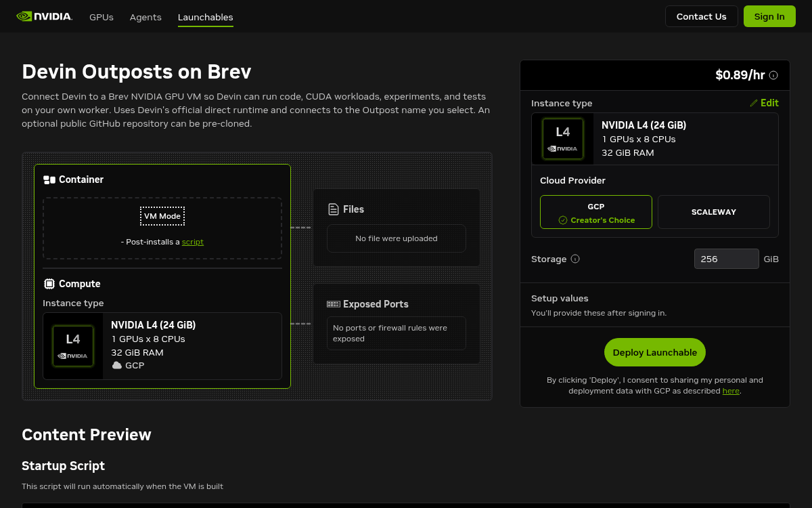Click the Files document icon
Viewport: 812px width, 508px height.
tap(334, 209)
